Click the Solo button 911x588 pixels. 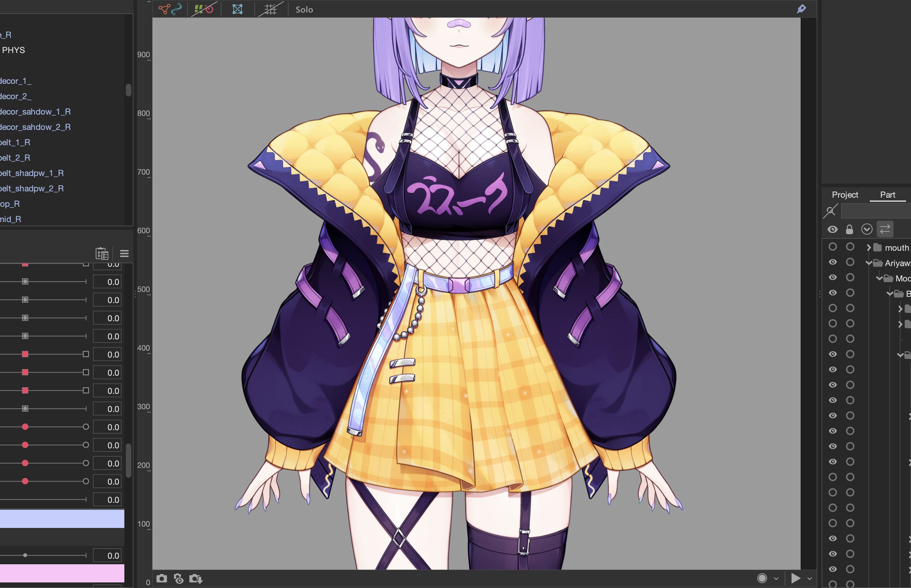point(304,9)
